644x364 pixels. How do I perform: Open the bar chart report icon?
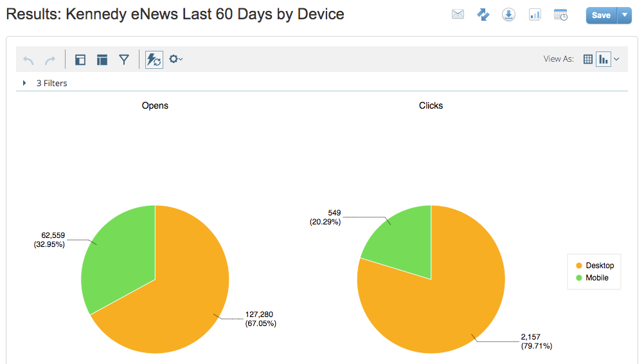click(x=535, y=15)
